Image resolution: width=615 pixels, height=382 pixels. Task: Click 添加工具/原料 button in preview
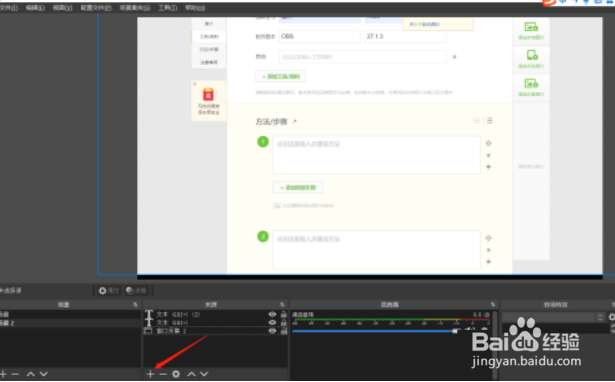coord(280,76)
